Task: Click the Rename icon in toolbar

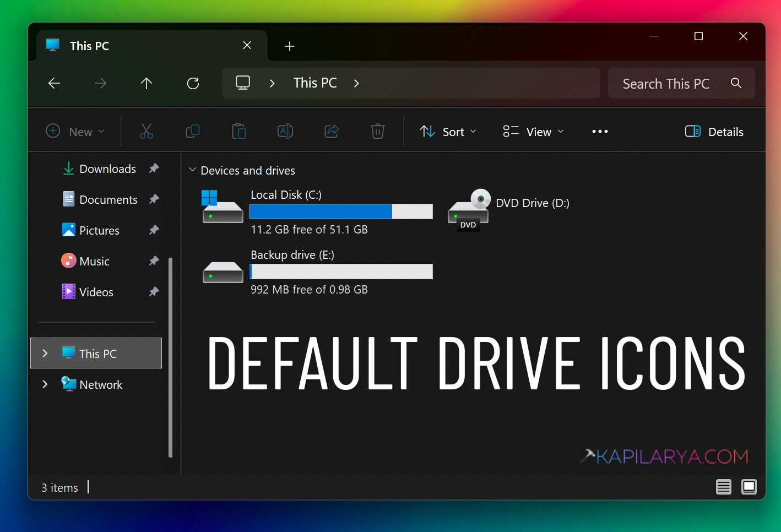Action: pos(285,131)
